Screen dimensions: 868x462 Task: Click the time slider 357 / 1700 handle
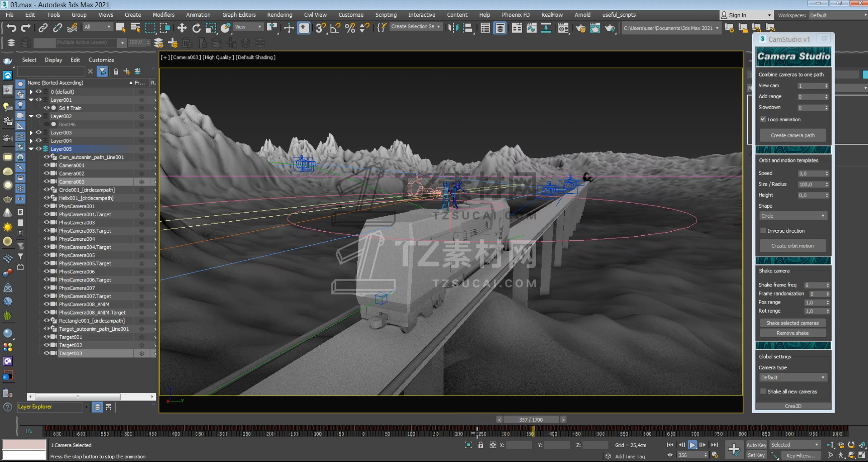click(531, 419)
